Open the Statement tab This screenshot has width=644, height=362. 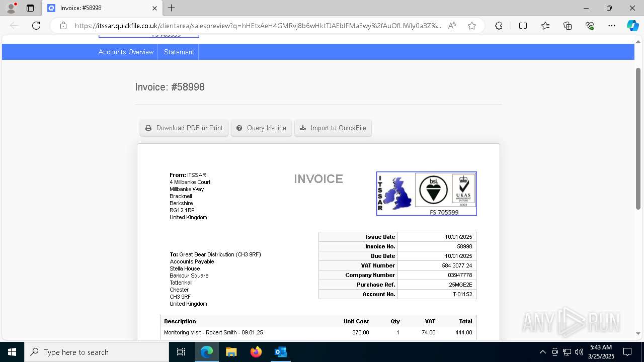click(x=179, y=52)
